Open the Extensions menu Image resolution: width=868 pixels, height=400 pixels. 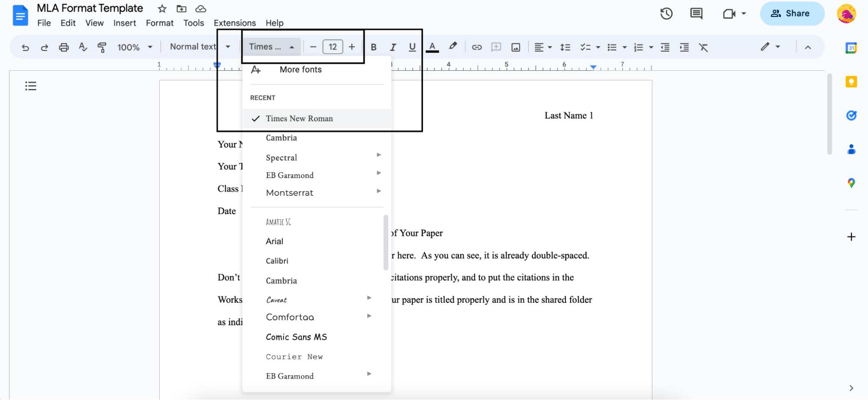point(234,23)
